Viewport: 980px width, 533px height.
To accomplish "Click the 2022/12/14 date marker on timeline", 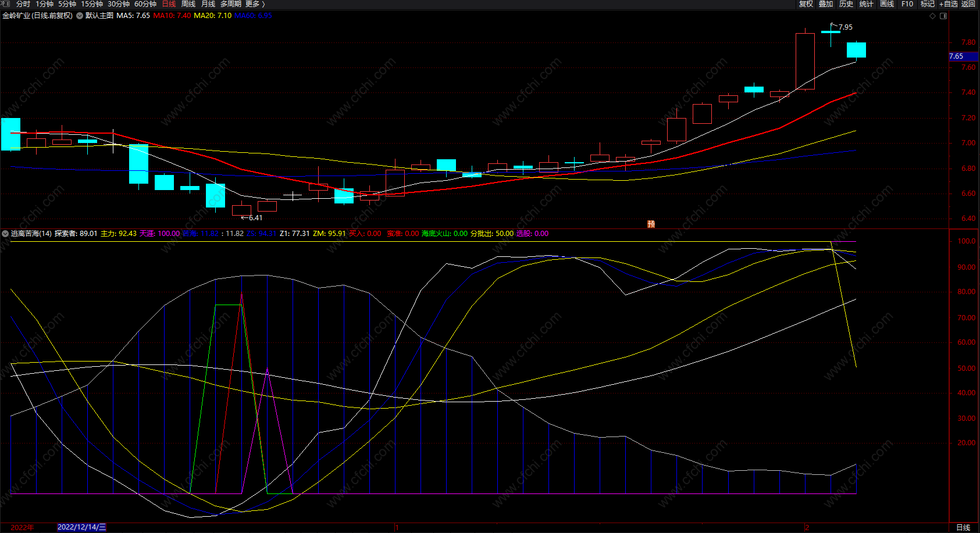I will tap(81, 527).
